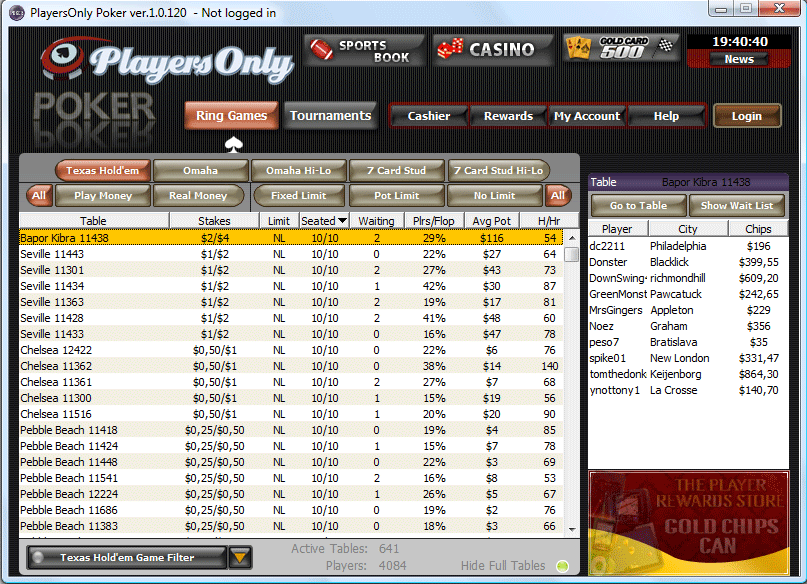Open the Player Rewards Store banner
This screenshot has height=584, width=807.
pos(689,522)
